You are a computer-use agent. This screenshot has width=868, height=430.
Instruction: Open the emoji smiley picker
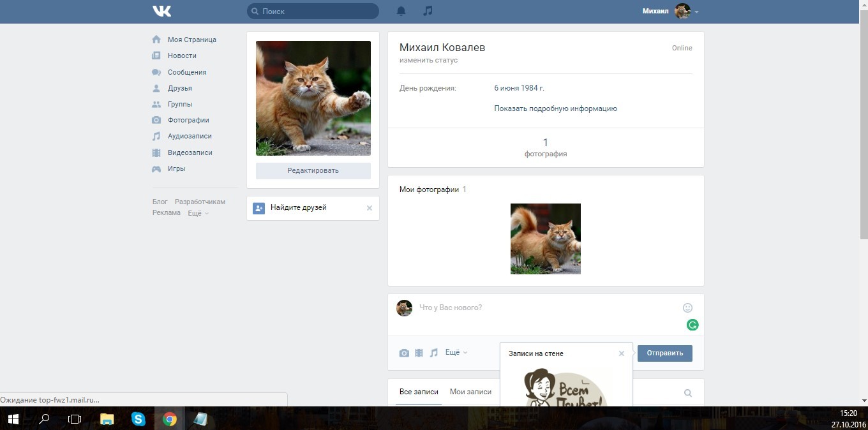(x=687, y=308)
